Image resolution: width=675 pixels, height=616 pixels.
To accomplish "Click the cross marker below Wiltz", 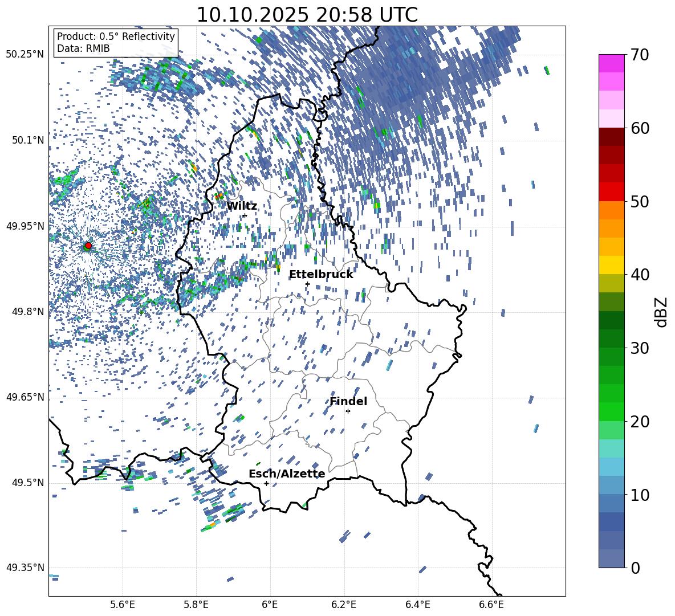I will (245, 215).
